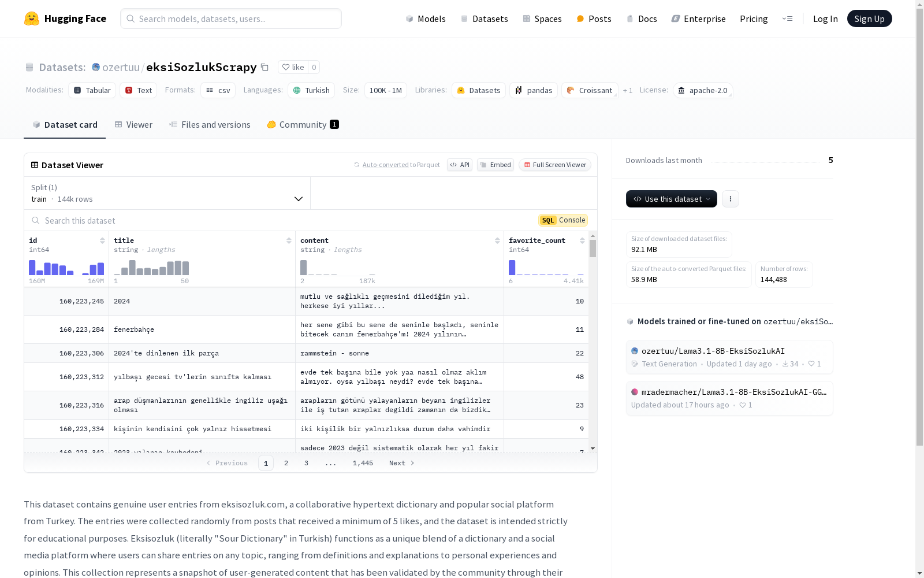924x578 pixels.
Task: Switch to the Dataset card tab
Action: 65,125
